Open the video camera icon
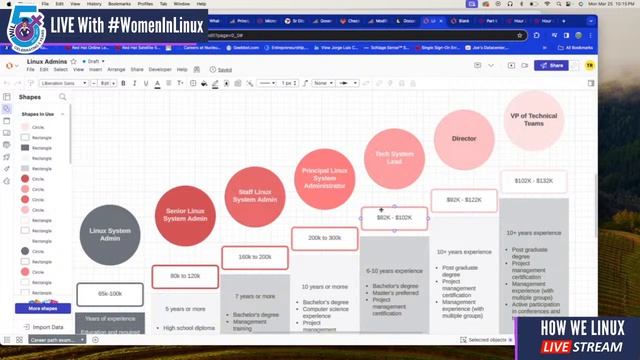 click(524, 65)
